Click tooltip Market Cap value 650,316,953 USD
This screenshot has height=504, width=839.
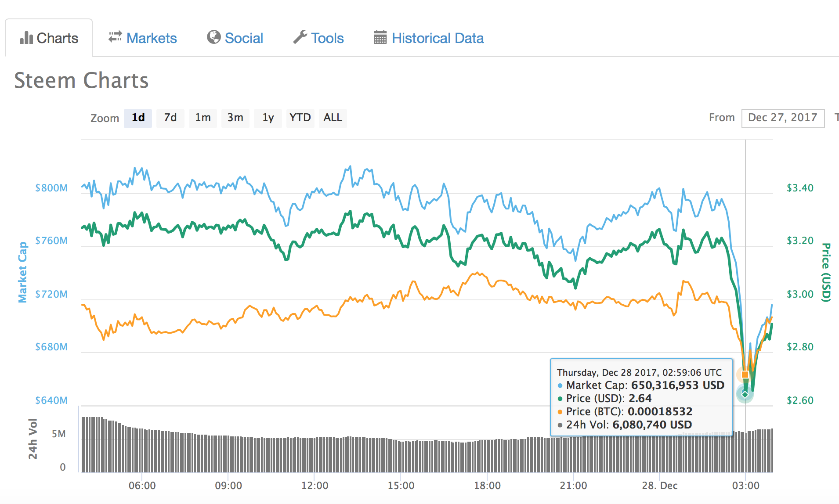tap(678, 385)
